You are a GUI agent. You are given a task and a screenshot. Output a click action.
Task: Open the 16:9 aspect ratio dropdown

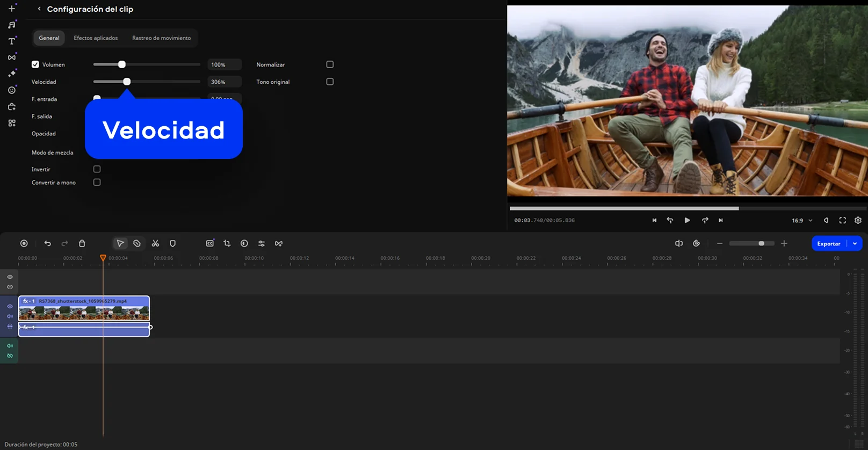pyautogui.click(x=802, y=220)
